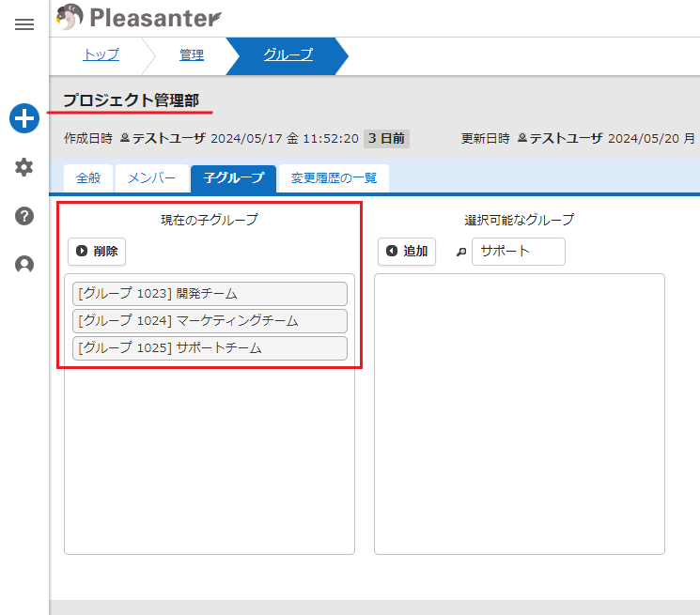The width and height of the screenshot is (700, 615).
Task: Select [グループ 1024] マーケティングチーム item
Action: (x=210, y=321)
